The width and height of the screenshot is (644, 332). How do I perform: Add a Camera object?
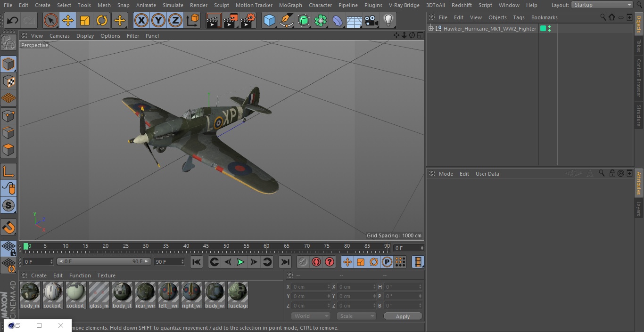(x=372, y=20)
